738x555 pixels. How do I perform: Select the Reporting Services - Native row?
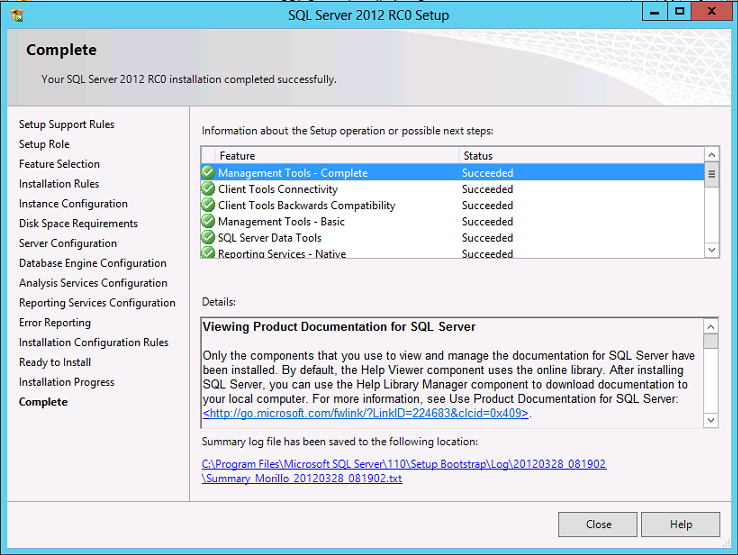(x=452, y=253)
